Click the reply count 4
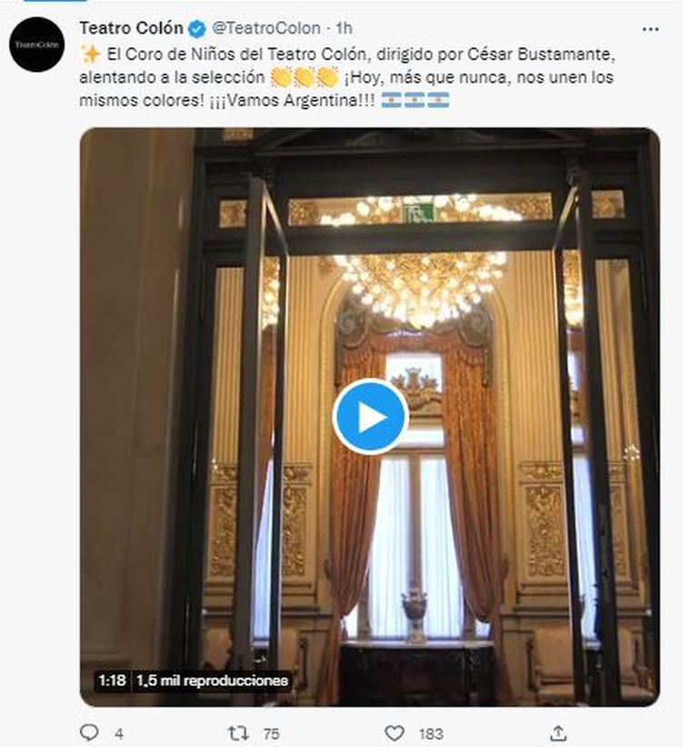The image size is (700, 747). tap(119, 734)
